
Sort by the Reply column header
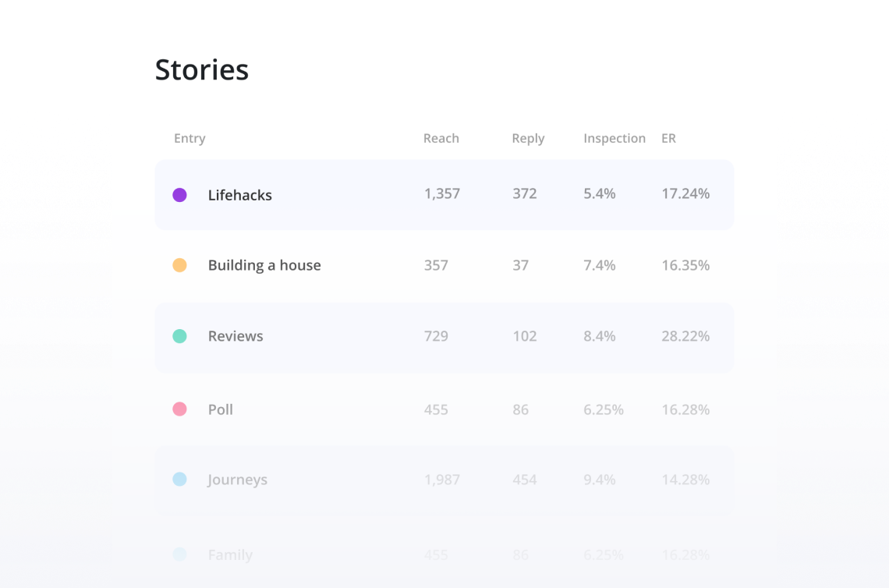coord(528,138)
